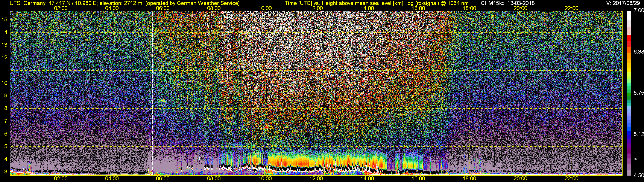Pick the 16:00 label on the bottom time axis
Screen dimensions: 644x182
click(418, 179)
